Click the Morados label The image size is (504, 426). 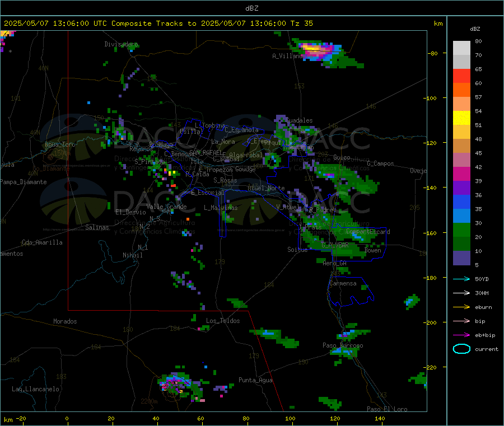pyautogui.click(x=65, y=321)
